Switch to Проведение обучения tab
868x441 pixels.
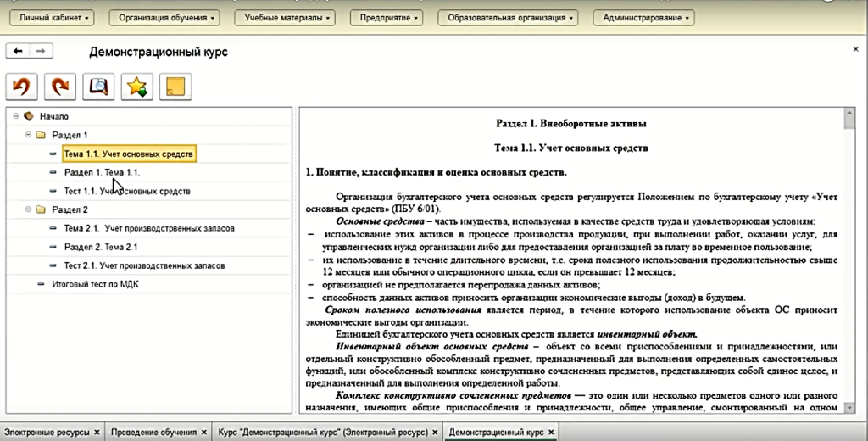tap(154, 433)
